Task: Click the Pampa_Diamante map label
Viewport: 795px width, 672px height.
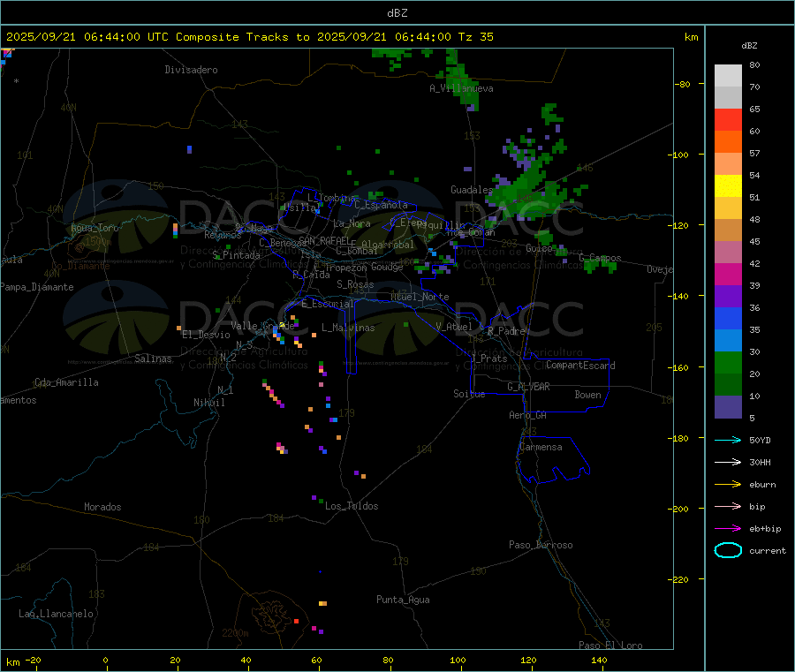Action: point(37,287)
